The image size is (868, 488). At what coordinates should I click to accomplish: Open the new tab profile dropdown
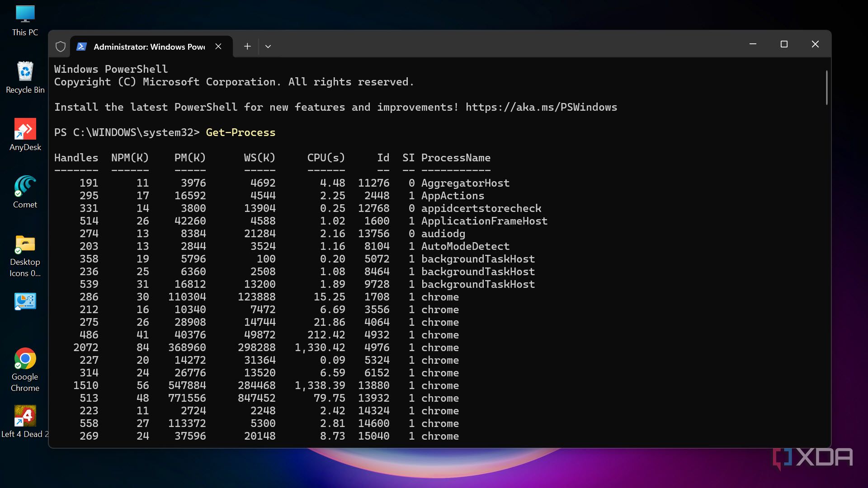268,47
